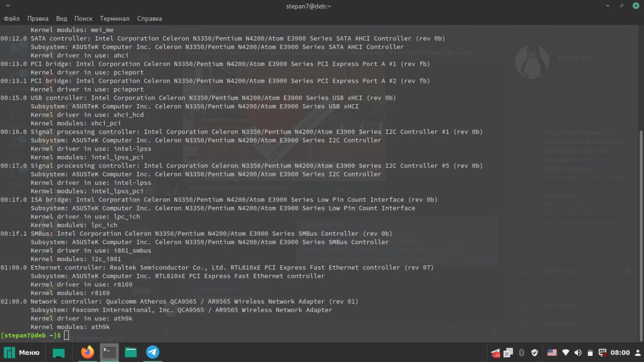Viewport: 644px width, 362px height.
Task: Open the Терминал menu
Action: [x=115, y=19]
